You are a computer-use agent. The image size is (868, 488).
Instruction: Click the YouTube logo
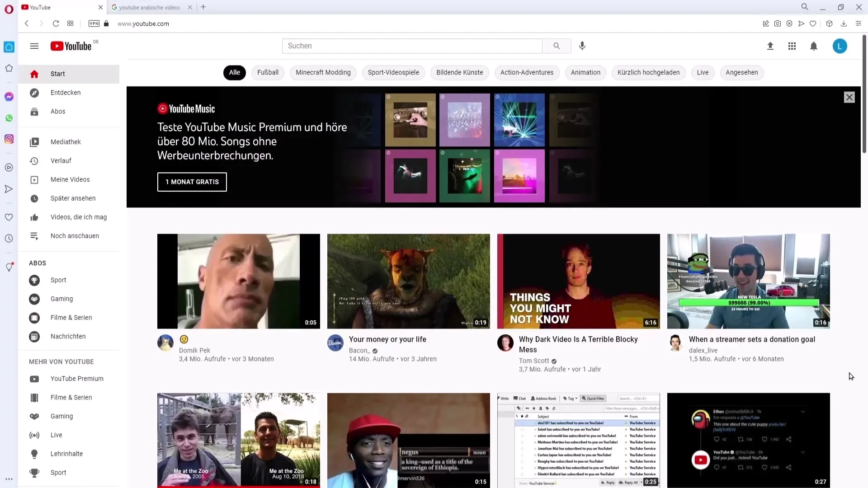coord(71,46)
